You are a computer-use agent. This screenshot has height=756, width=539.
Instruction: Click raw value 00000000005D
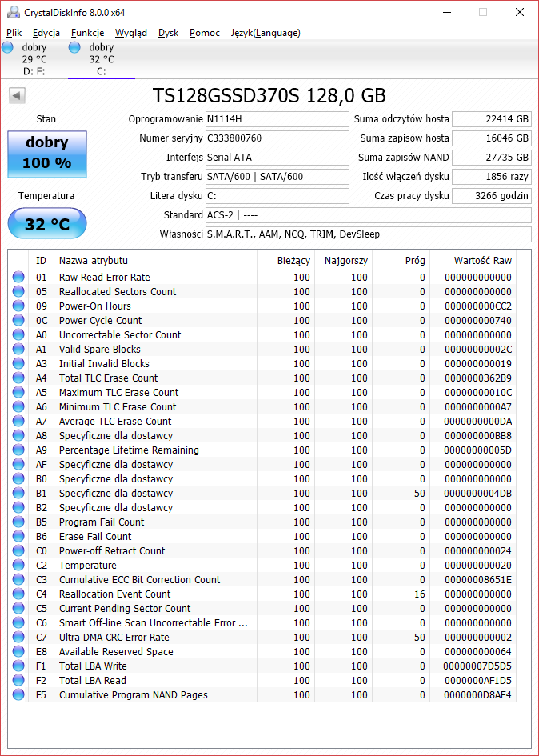[478, 450]
